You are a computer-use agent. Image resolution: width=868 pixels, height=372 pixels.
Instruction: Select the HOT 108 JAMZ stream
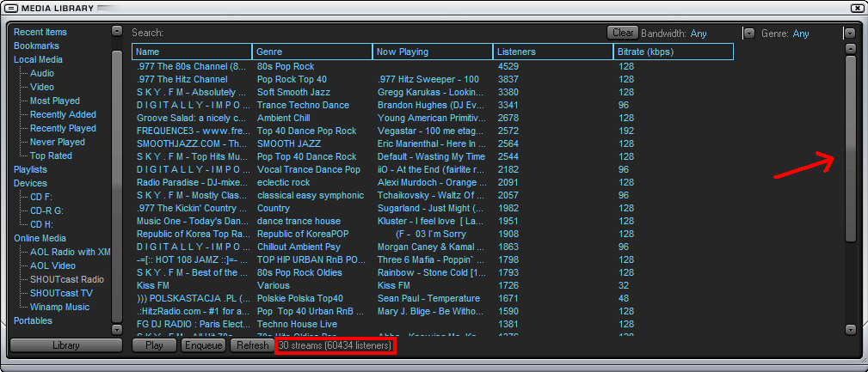pyautogui.click(x=192, y=259)
